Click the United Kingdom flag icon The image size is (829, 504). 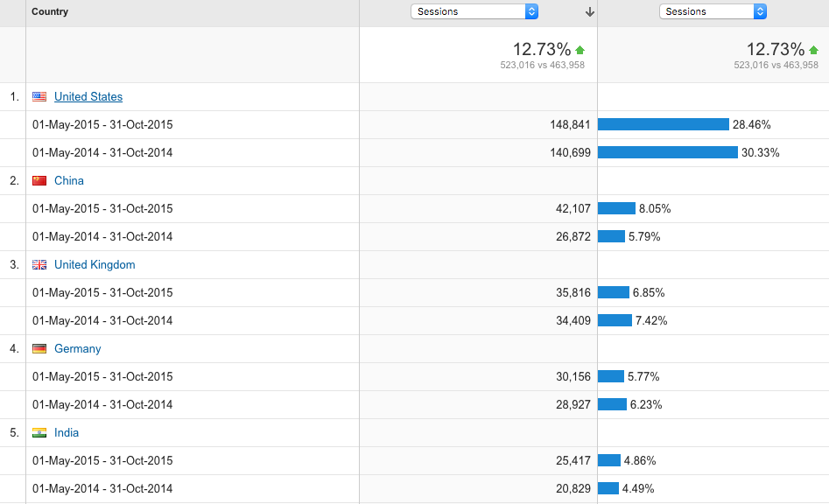(39, 265)
